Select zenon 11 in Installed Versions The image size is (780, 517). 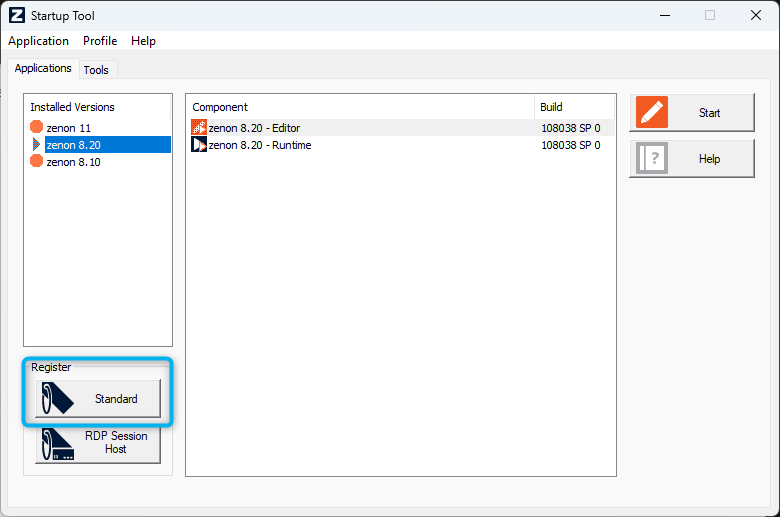coord(69,128)
